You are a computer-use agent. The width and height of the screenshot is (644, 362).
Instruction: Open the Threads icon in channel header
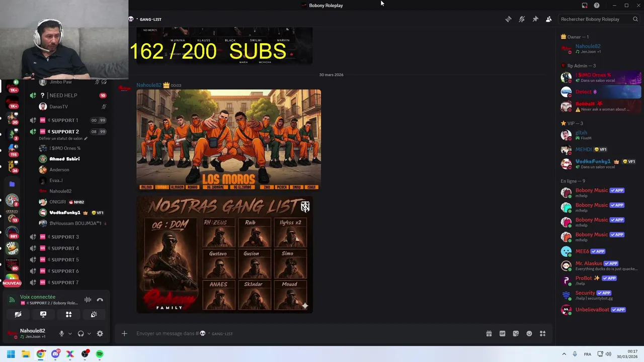508,19
